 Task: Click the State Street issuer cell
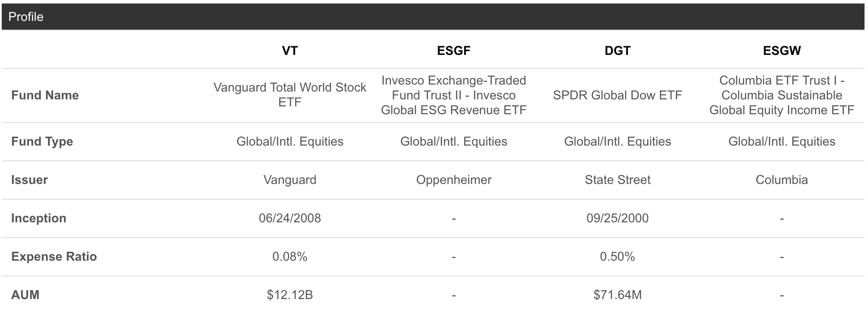(617, 180)
